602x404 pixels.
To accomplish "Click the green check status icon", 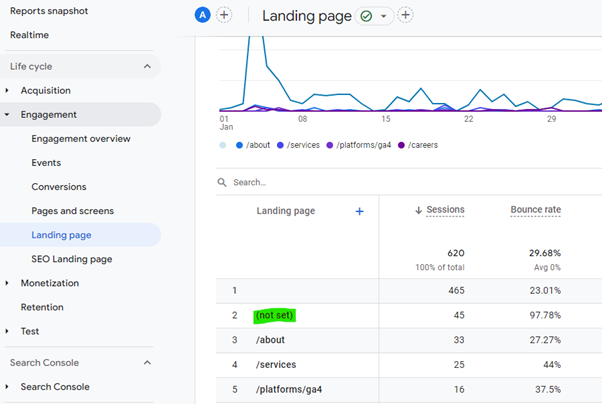I will click(366, 16).
